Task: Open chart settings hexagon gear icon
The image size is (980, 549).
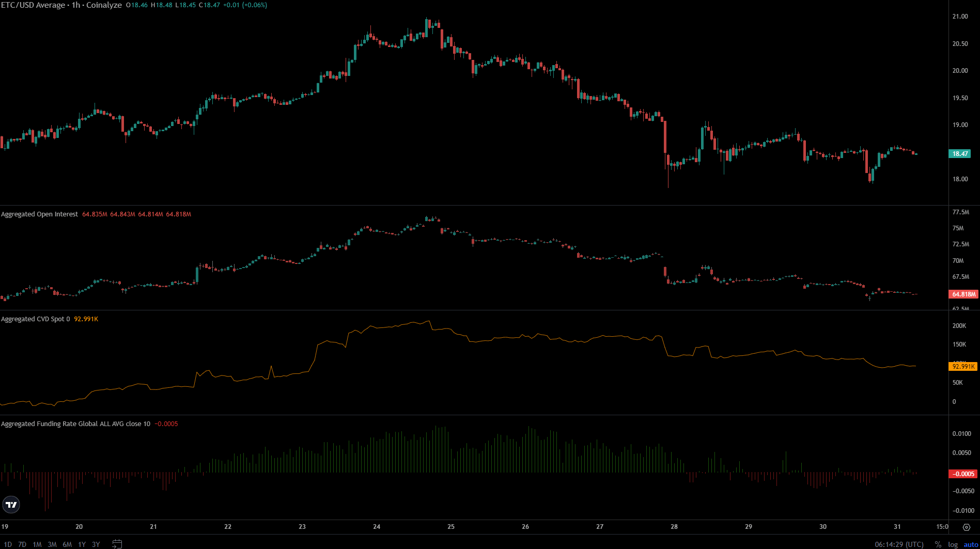Action: (x=967, y=527)
